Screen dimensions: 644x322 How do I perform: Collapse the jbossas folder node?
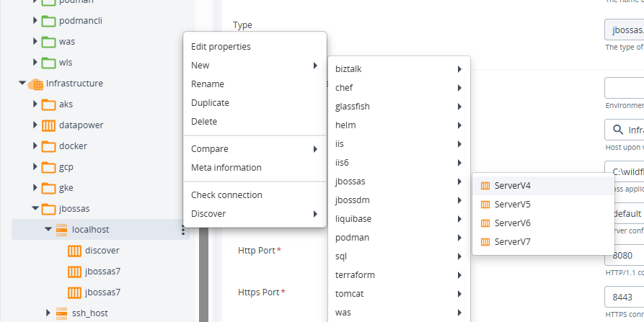click(x=35, y=209)
